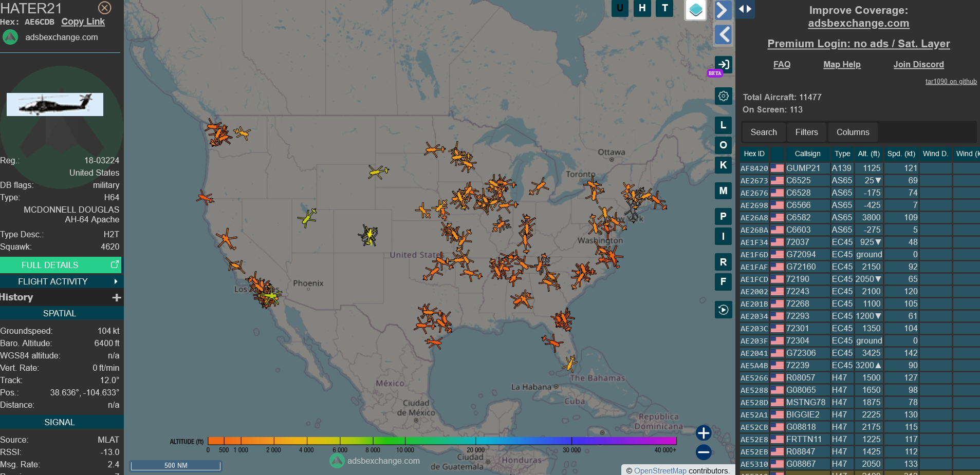Image resolution: width=980 pixels, height=475 pixels.
Task: Click the Copy Link hyperlink
Action: [x=83, y=22]
